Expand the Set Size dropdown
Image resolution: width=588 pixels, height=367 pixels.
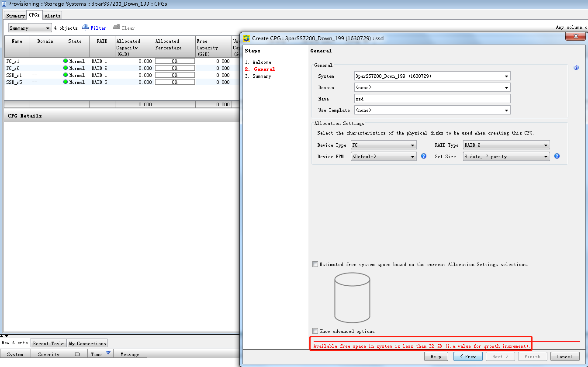[506, 156]
